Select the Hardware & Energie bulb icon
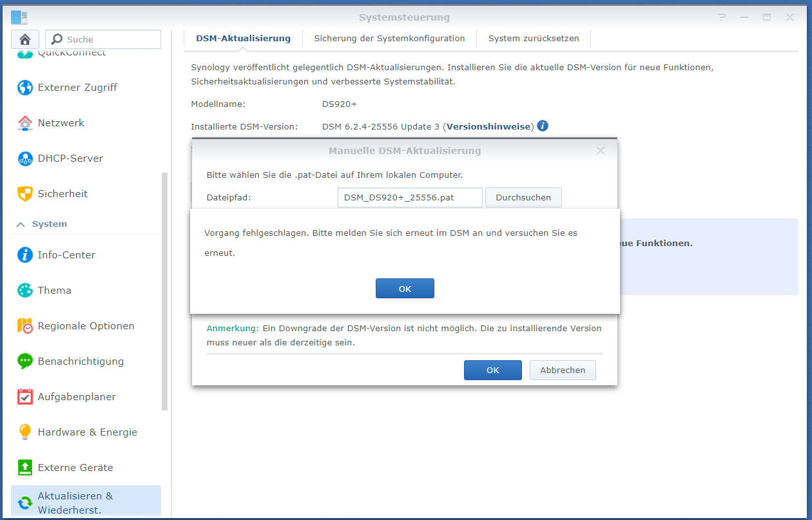The image size is (812, 520). [x=25, y=432]
